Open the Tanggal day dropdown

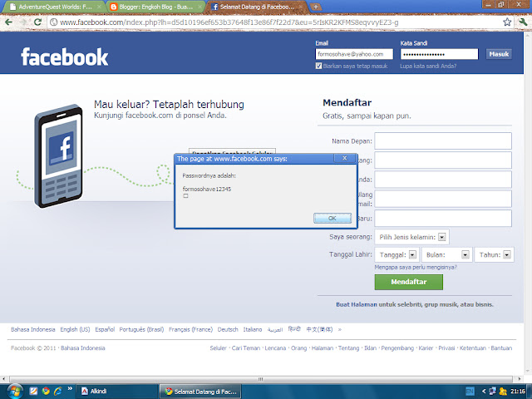[x=397, y=255]
